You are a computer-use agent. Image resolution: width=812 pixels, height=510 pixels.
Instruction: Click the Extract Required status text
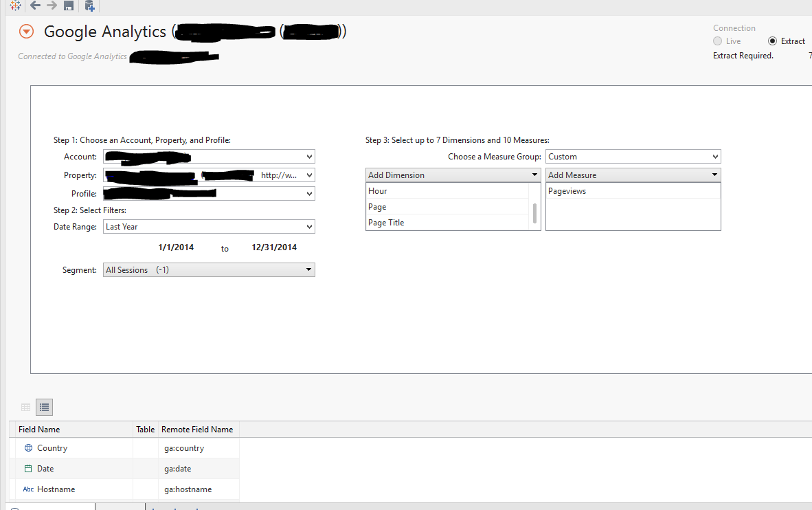tap(743, 56)
